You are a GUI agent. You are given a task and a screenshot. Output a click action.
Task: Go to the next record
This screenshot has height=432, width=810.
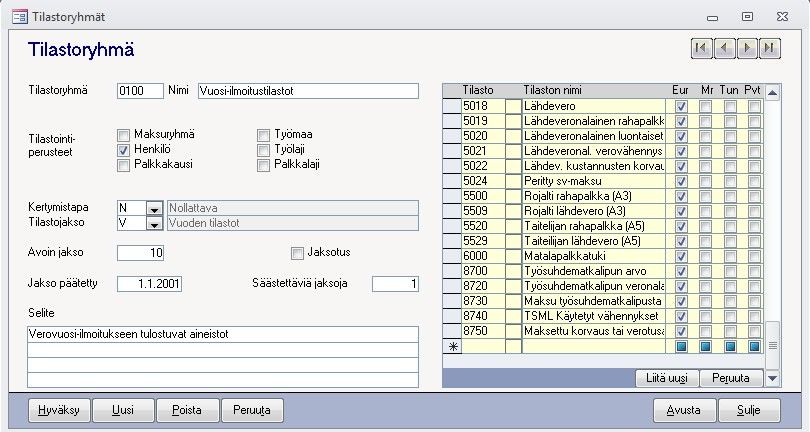(747, 47)
